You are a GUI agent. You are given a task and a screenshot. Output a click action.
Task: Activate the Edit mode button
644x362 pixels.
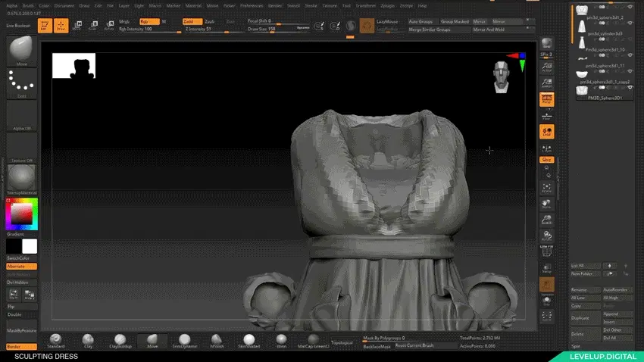(x=45, y=25)
